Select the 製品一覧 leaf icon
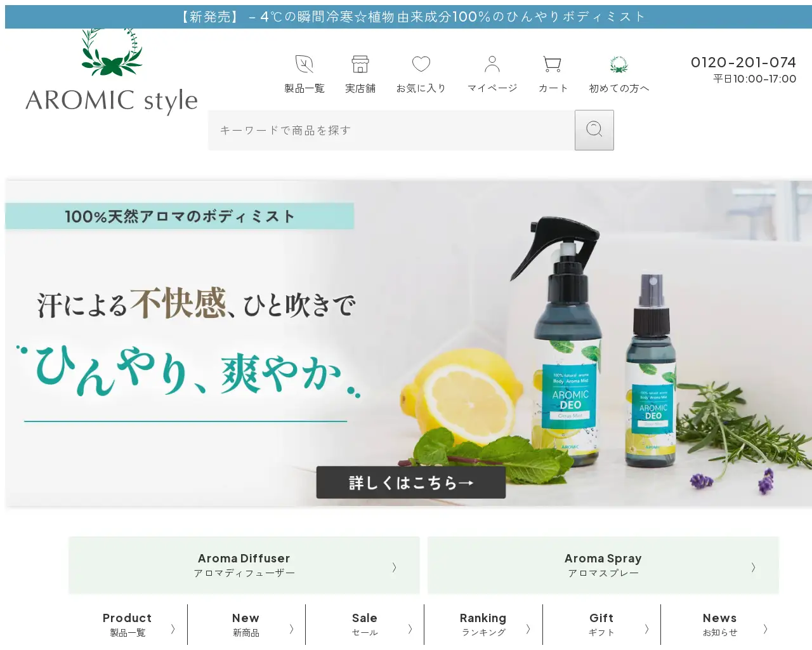 (x=304, y=63)
